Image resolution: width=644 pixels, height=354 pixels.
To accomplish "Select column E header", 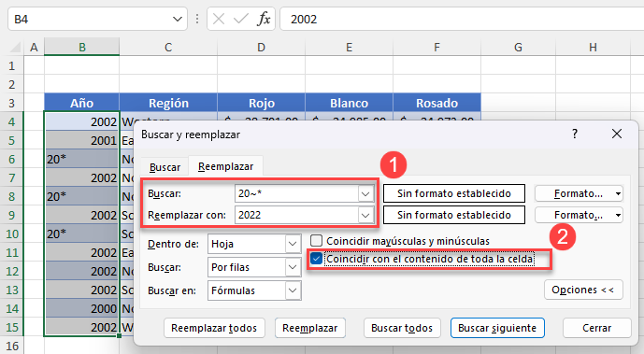I will [350, 48].
